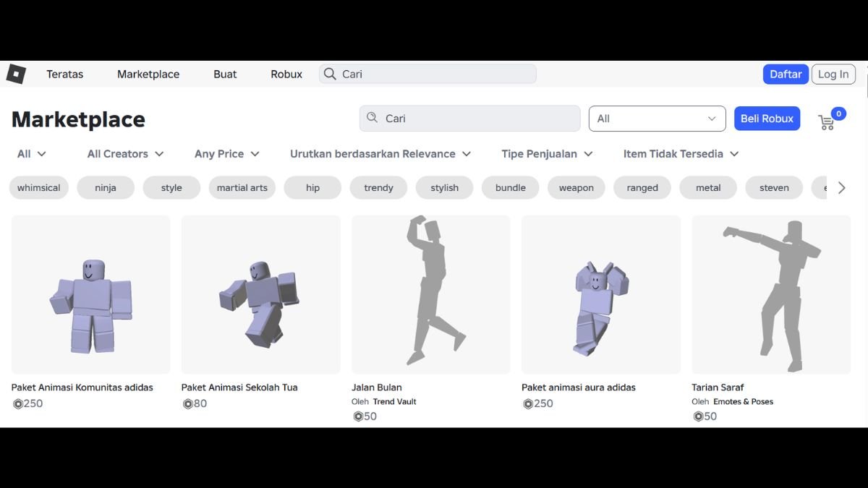This screenshot has width=868, height=488.
Task: Select the stylish tag chip
Action: 445,187
